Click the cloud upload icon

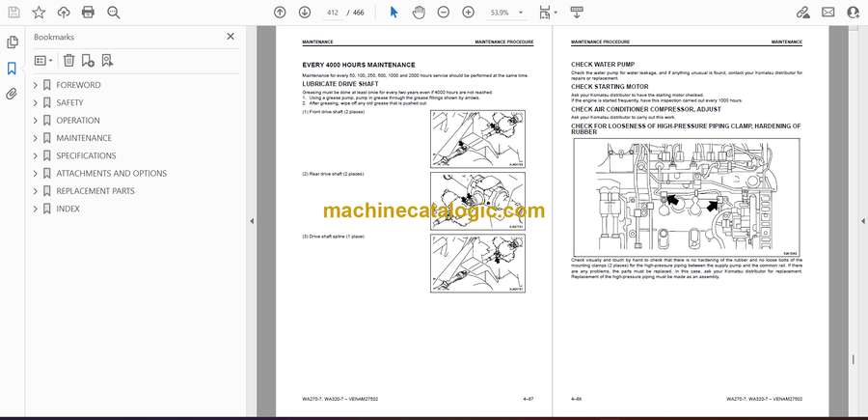(x=64, y=13)
